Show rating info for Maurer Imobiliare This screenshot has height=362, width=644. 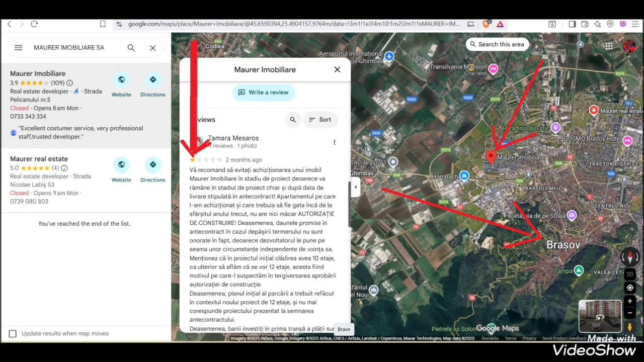point(69,83)
